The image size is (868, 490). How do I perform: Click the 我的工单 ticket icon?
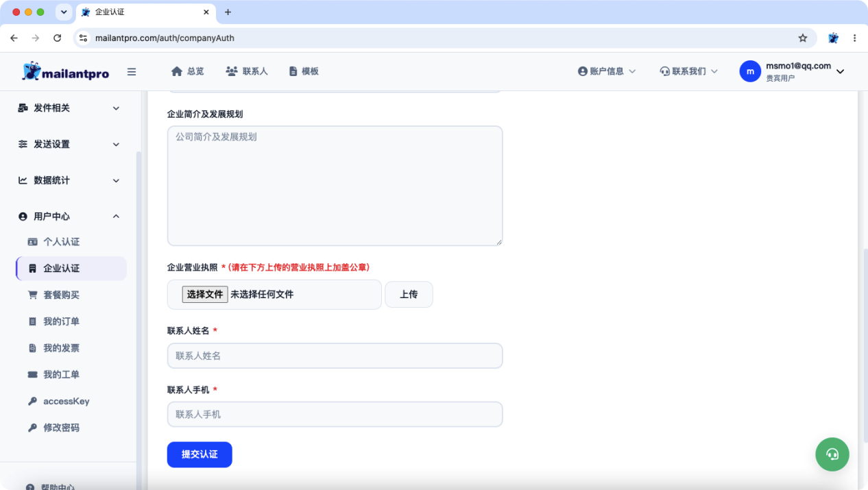[x=32, y=375]
